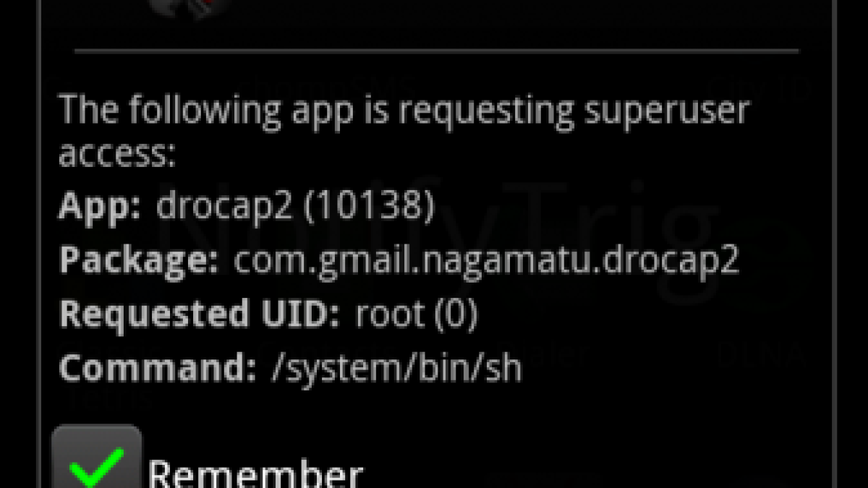Screen dimensions: 868x488
Task: Select the drocap2 (10138) app name
Action: pos(295,207)
